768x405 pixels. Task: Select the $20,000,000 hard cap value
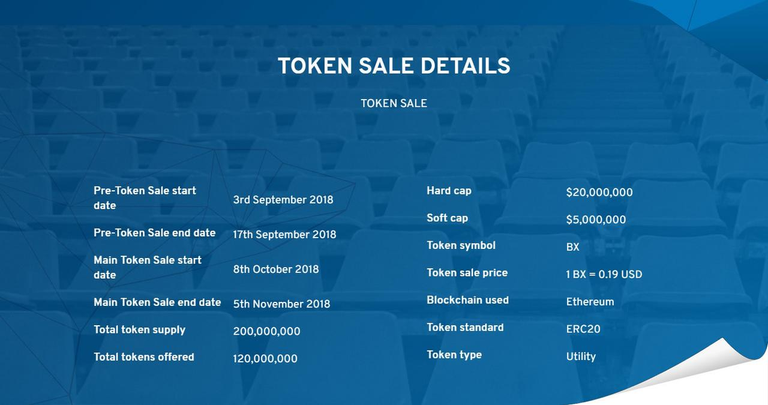click(x=599, y=193)
